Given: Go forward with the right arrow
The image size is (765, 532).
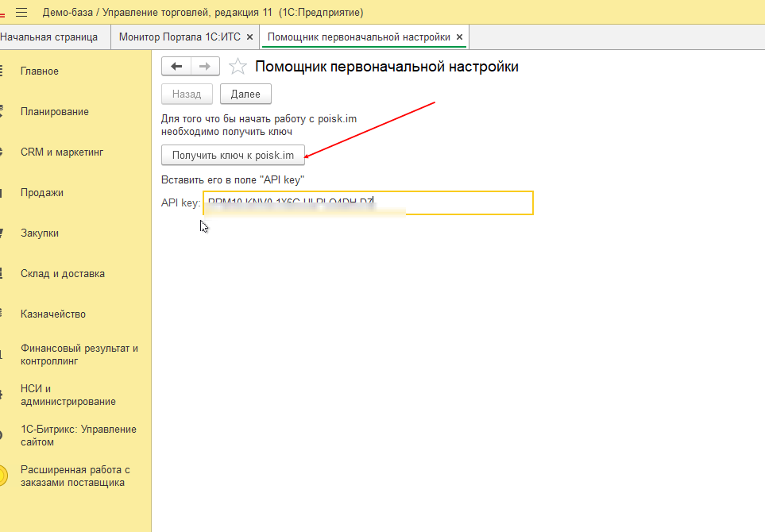Looking at the screenshot, I should pyautogui.click(x=205, y=67).
